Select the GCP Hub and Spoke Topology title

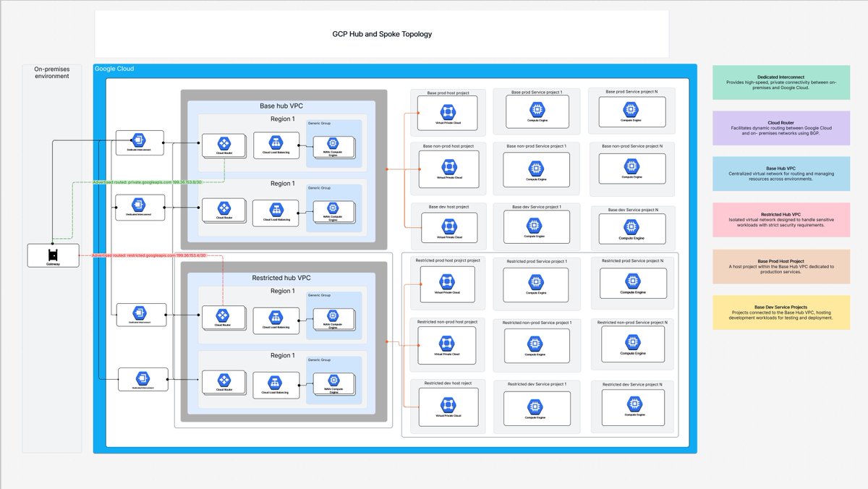coord(382,34)
